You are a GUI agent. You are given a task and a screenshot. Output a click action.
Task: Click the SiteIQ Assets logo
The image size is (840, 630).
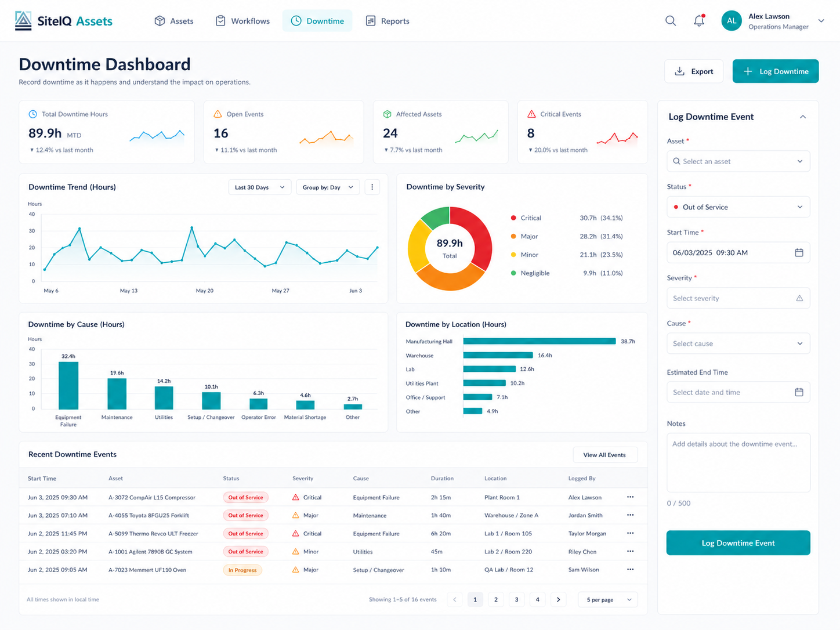(63, 21)
